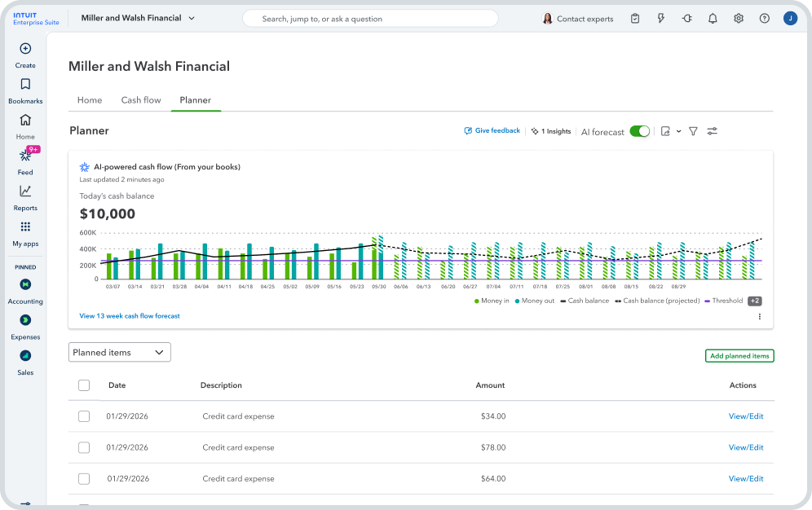Click the Add planned items button

point(739,356)
